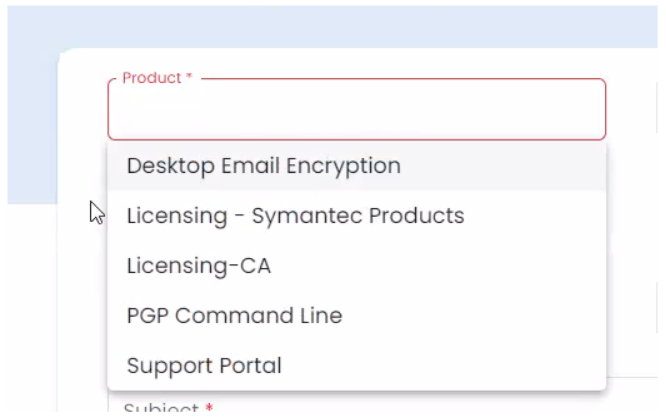
Task: Select PGP Command Line from the list
Action: coord(356,316)
